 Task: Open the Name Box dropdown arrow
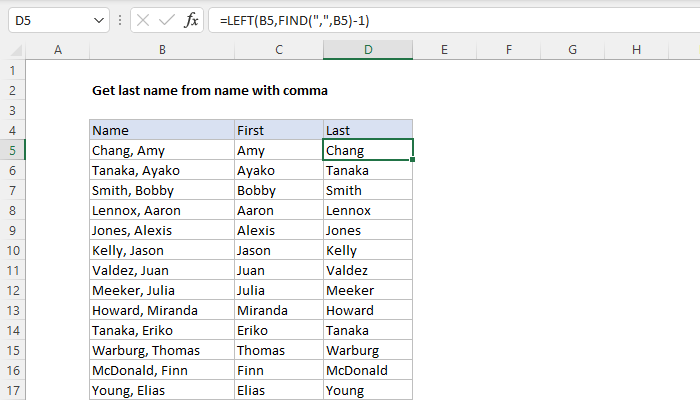tap(98, 19)
